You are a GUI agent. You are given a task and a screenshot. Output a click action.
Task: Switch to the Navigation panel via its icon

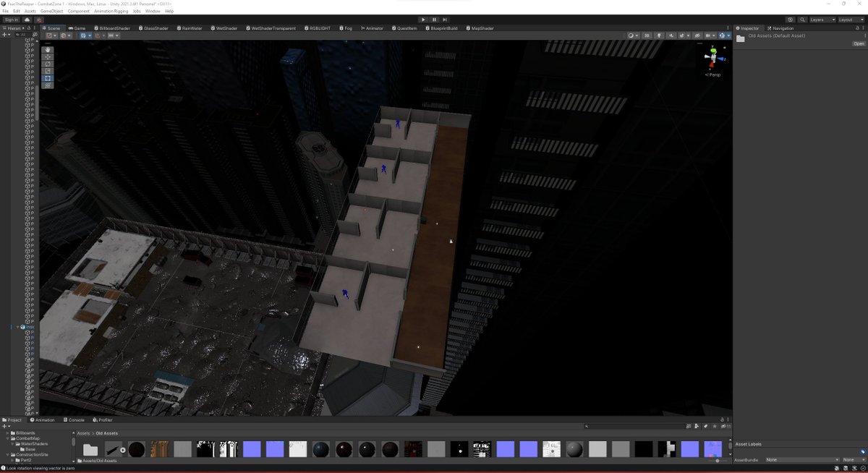[770, 28]
